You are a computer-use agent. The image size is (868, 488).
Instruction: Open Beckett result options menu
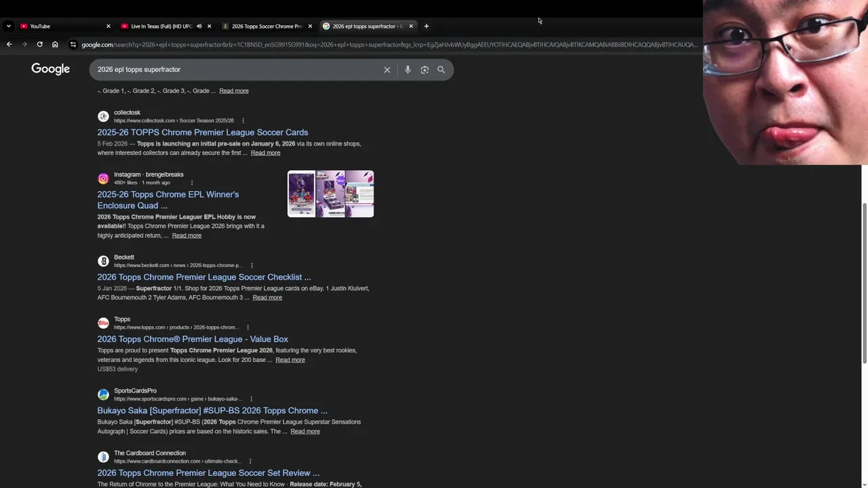[x=252, y=265]
